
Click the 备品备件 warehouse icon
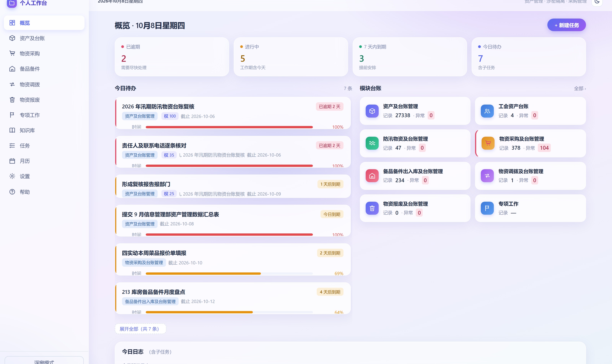point(12,69)
